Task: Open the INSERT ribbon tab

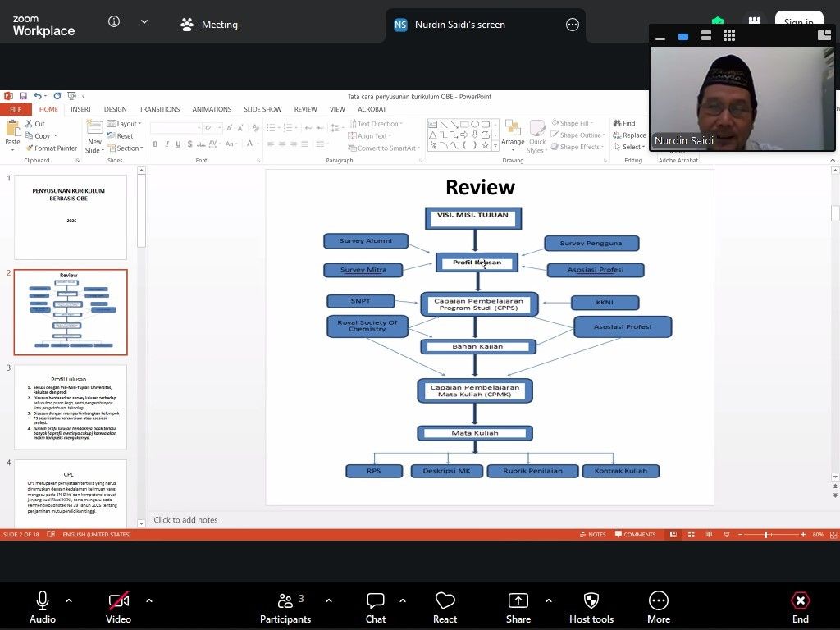Action: pos(81,109)
